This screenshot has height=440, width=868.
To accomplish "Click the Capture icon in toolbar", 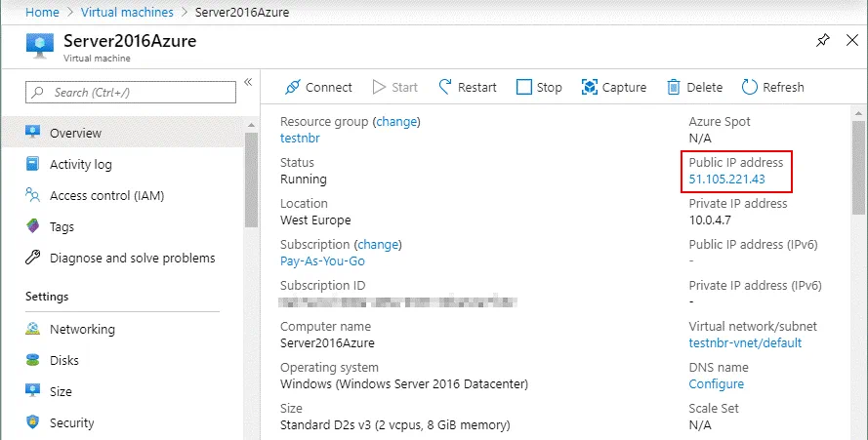I will 590,88.
